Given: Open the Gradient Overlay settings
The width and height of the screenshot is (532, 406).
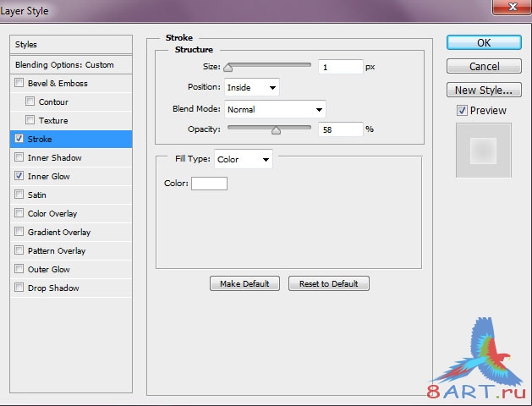Looking at the screenshot, I should [59, 233].
